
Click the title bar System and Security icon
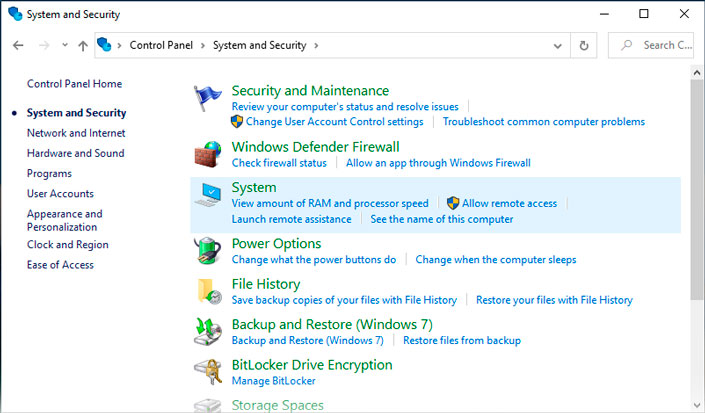(15, 14)
